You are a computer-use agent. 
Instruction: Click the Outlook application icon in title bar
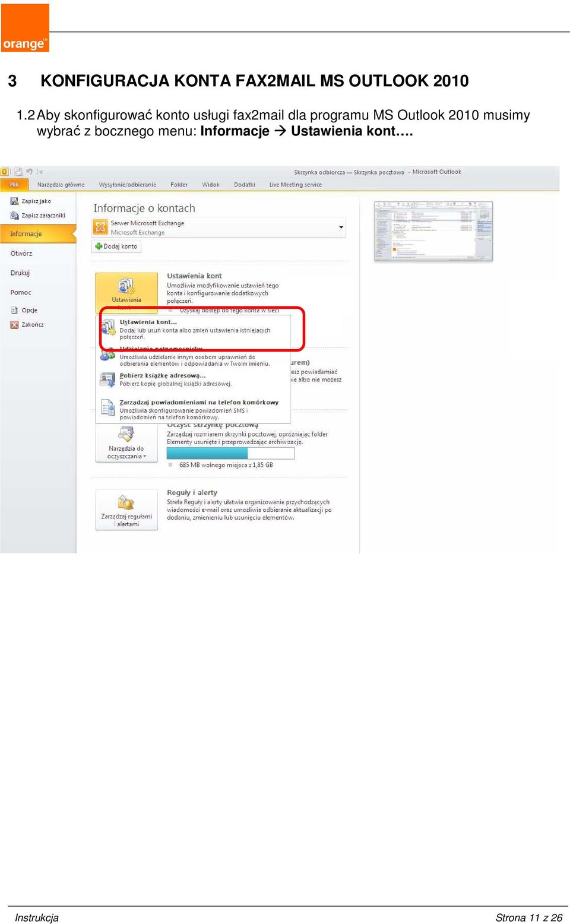pyautogui.click(x=5, y=172)
